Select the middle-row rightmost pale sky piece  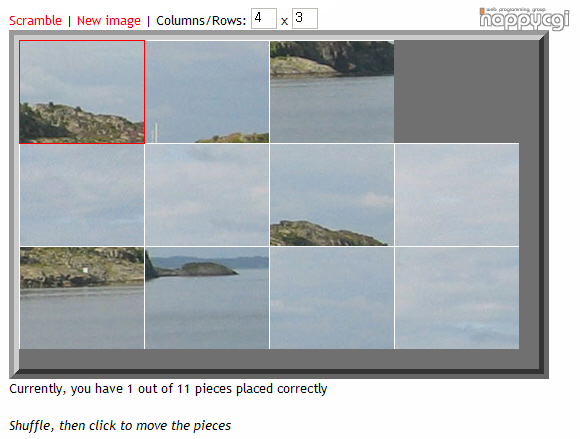457,195
